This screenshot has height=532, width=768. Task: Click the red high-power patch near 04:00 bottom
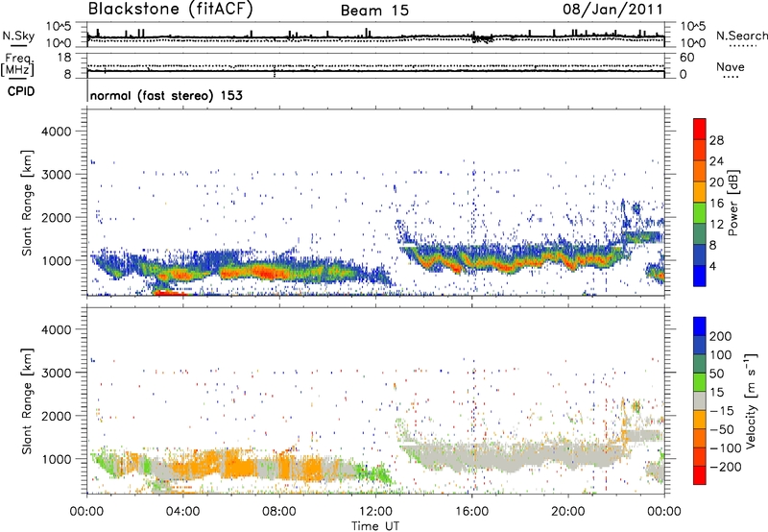(x=169, y=293)
